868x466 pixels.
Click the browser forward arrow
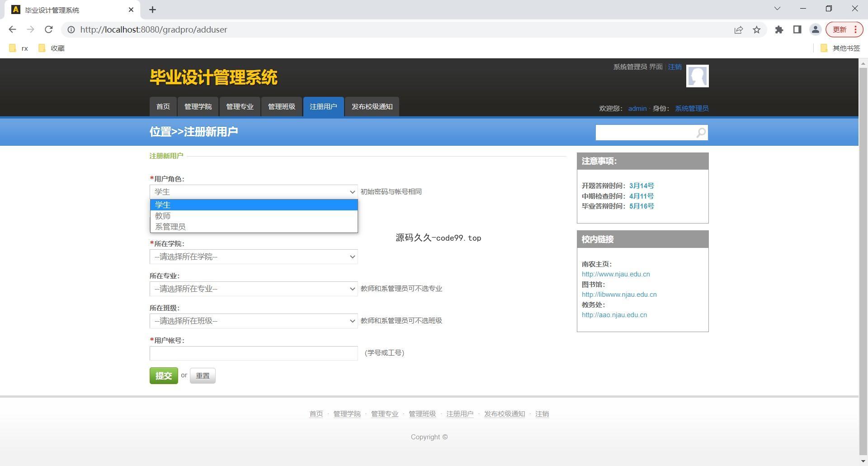(x=30, y=29)
